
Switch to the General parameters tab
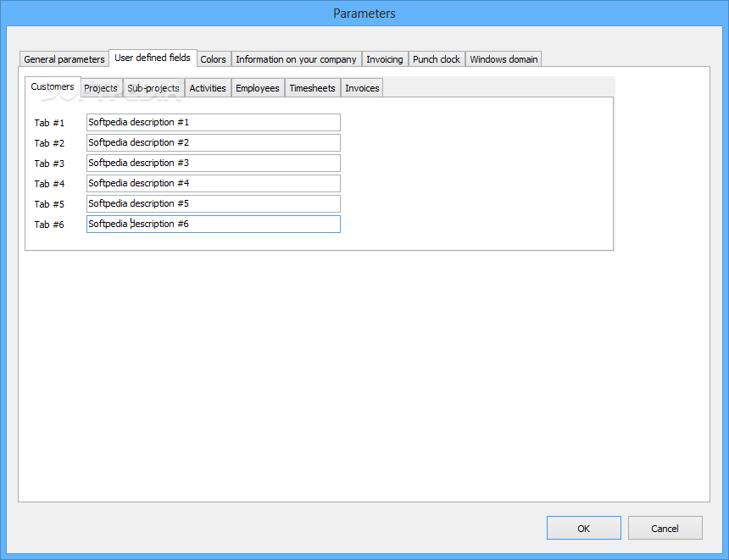[x=64, y=59]
